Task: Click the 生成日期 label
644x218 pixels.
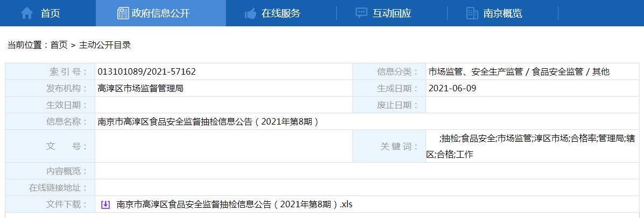Action: (x=398, y=88)
